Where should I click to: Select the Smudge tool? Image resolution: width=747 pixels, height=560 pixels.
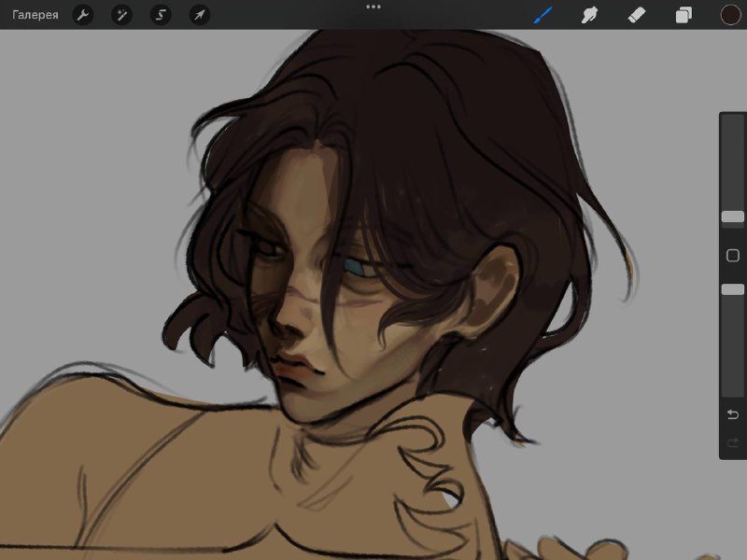coord(590,15)
